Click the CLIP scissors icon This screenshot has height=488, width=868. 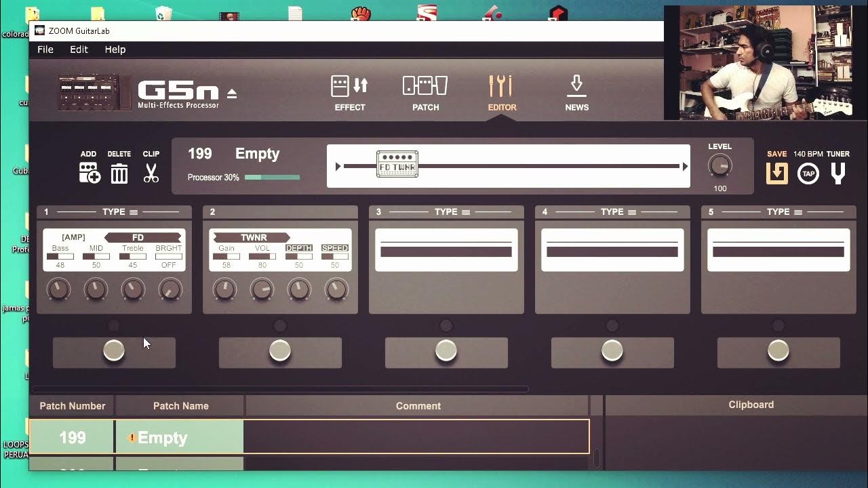point(151,173)
